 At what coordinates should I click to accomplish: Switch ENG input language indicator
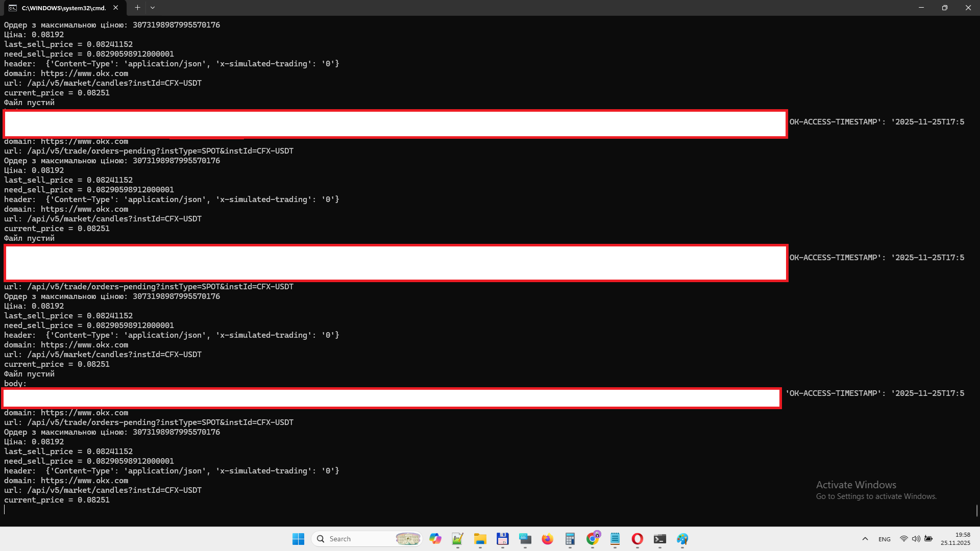point(884,539)
